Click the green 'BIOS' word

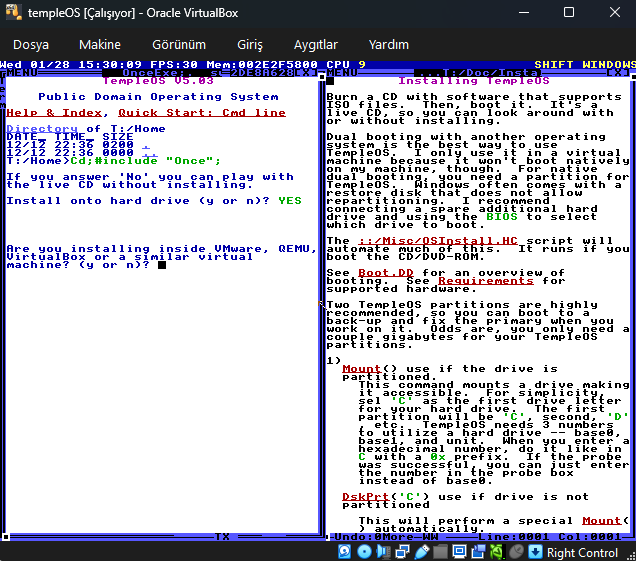502,217
